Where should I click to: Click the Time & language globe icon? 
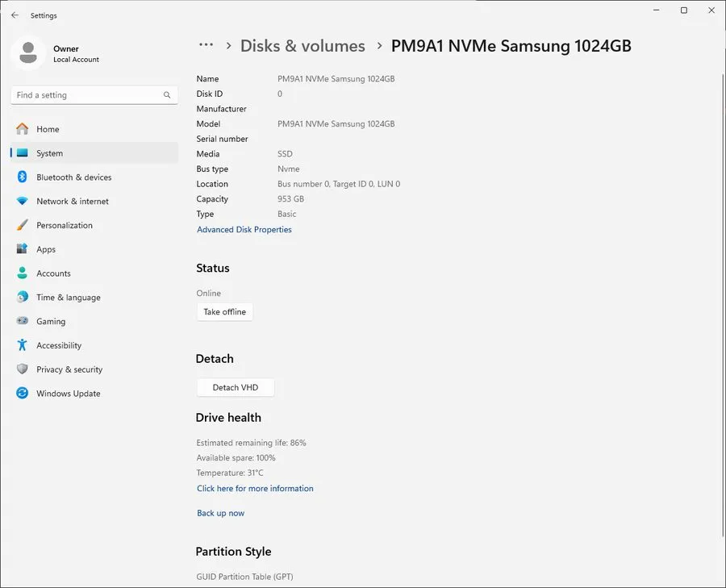click(x=23, y=297)
